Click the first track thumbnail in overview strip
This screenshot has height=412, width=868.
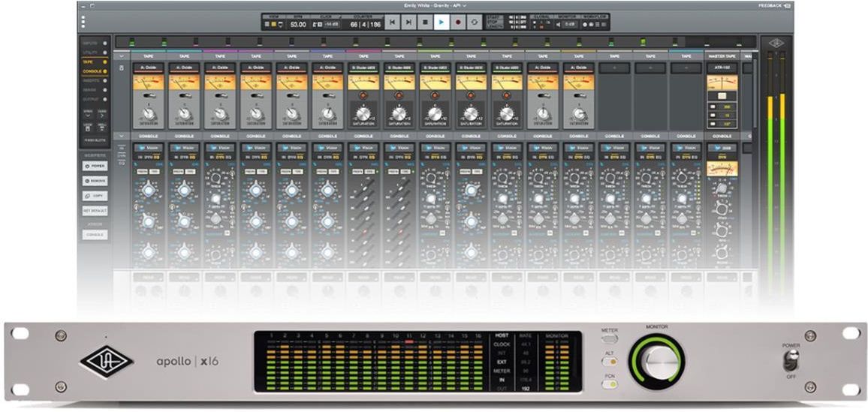[131, 42]
